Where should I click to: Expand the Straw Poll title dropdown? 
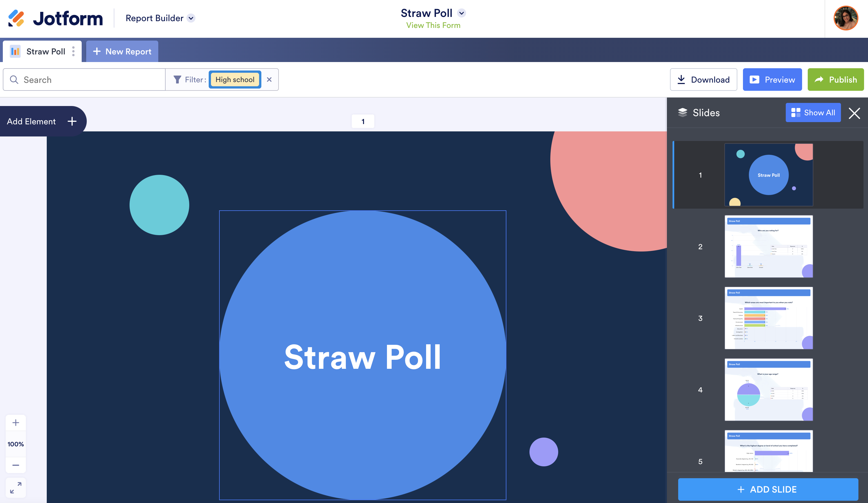462,13
